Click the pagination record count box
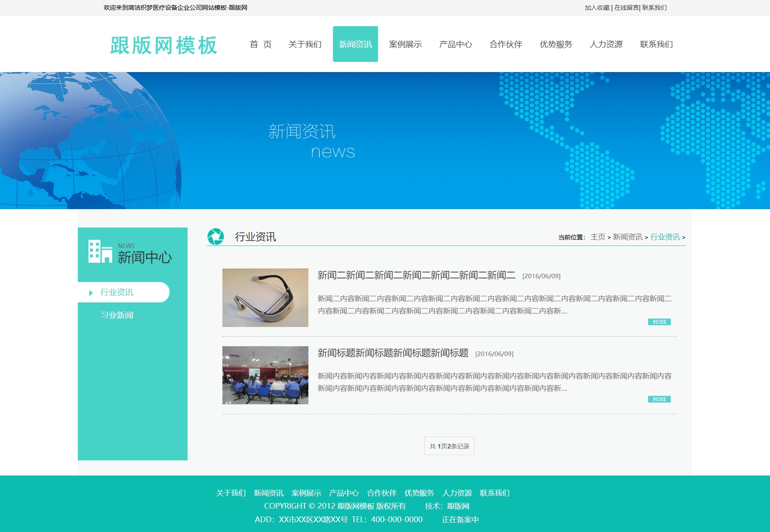This screenshot has width=770, height=532. (449, 446)
